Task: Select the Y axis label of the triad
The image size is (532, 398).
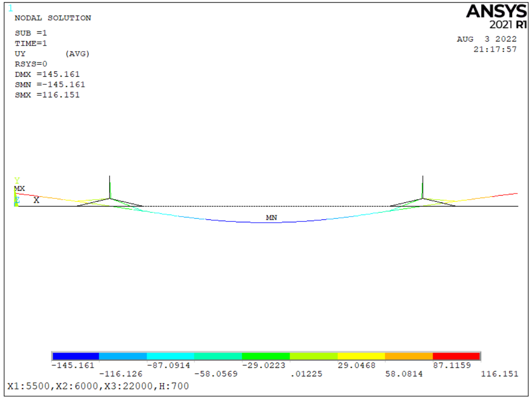Action: [x=17, y=181]
